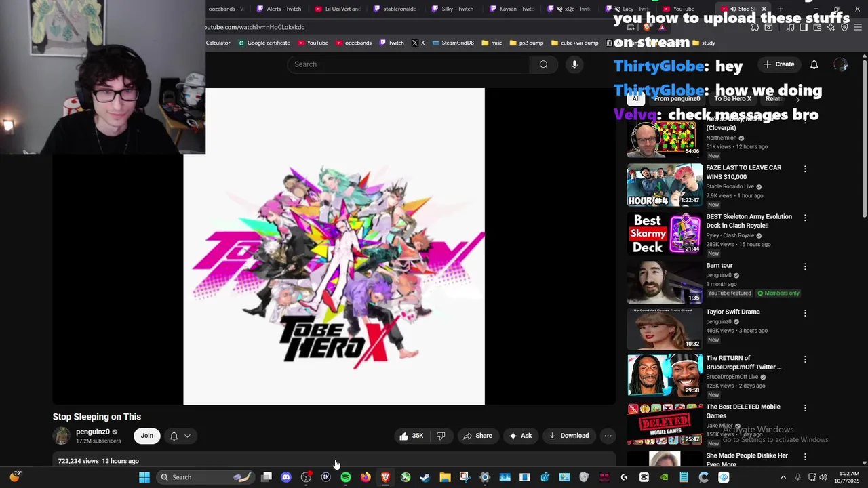Open options for The Best DELETED Mobile Games
This screenshot has height=488, width=868.
[805, 408]
